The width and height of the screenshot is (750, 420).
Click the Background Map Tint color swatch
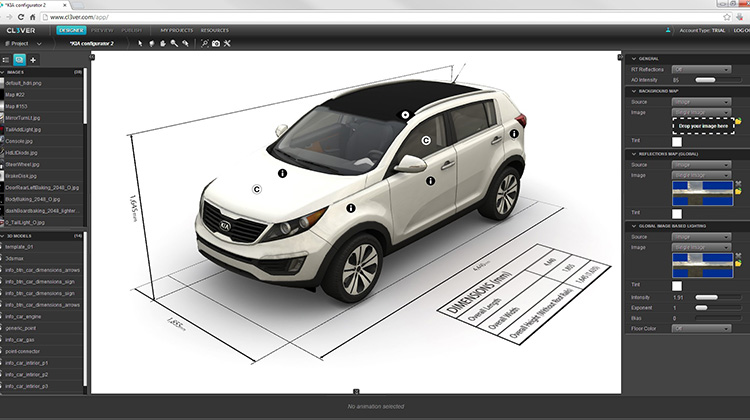(x=677, y=141)
